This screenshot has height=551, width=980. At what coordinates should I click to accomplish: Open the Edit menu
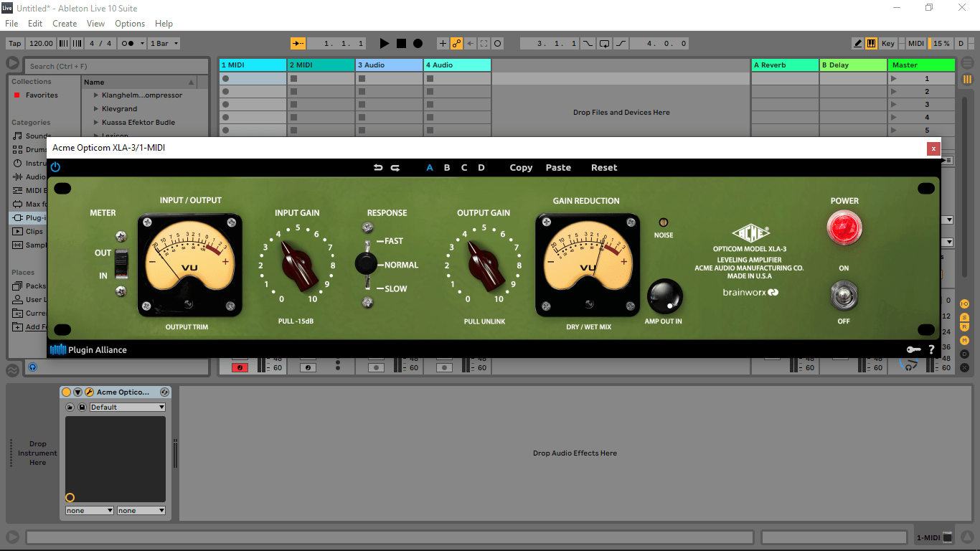[35, 24]
